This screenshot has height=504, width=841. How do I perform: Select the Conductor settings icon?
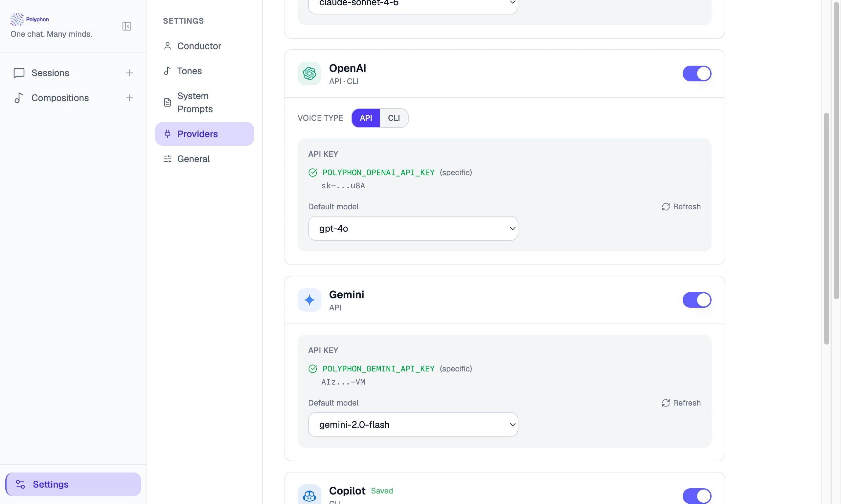(167, 46)
